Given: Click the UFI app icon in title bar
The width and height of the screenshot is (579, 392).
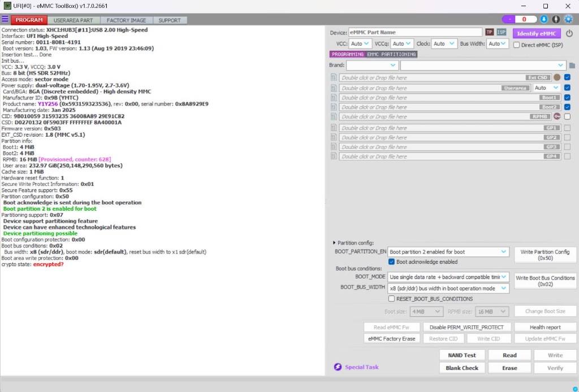Looking at the screenshot, I should pyautogui.click(x=7, y=6).
